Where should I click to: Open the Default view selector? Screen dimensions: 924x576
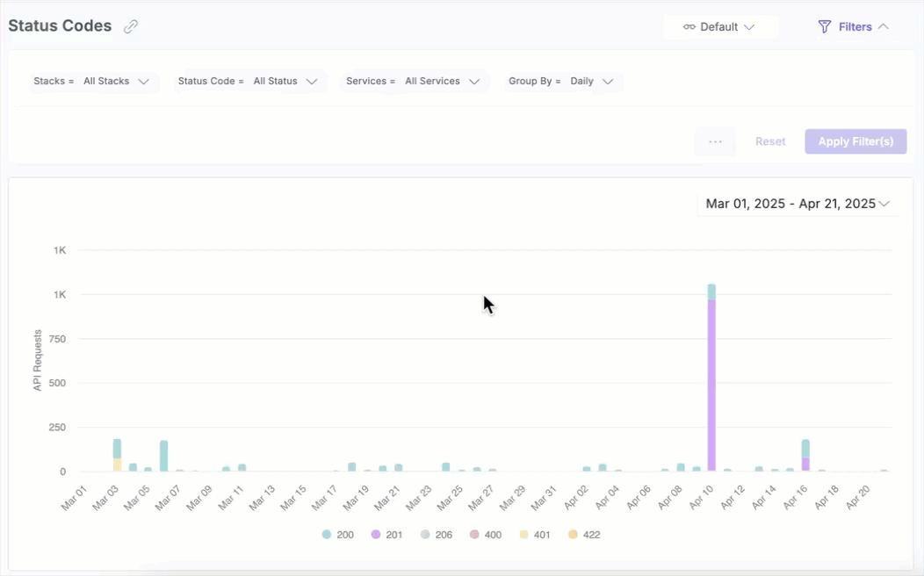[720, 27]
